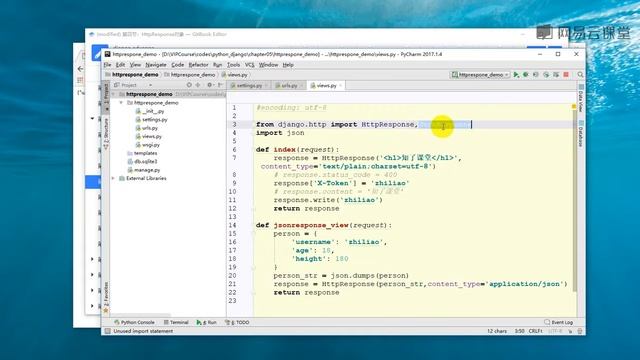The image size is (640, 360).
Task: Hide the Project panel icon
Action: (x=220, y=85)
